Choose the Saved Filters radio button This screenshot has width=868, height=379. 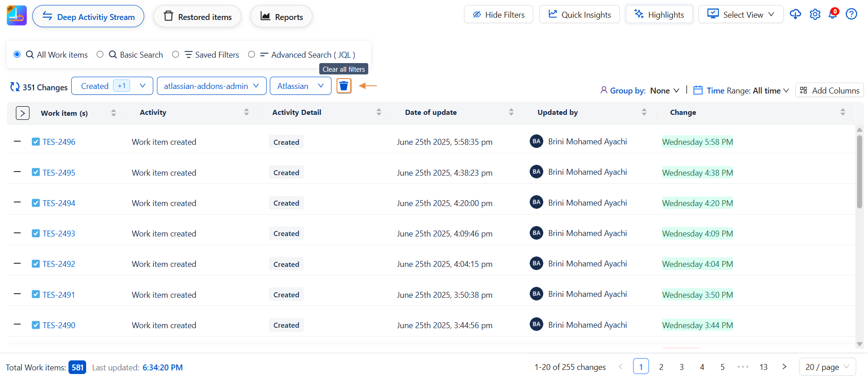pos(176,54)
